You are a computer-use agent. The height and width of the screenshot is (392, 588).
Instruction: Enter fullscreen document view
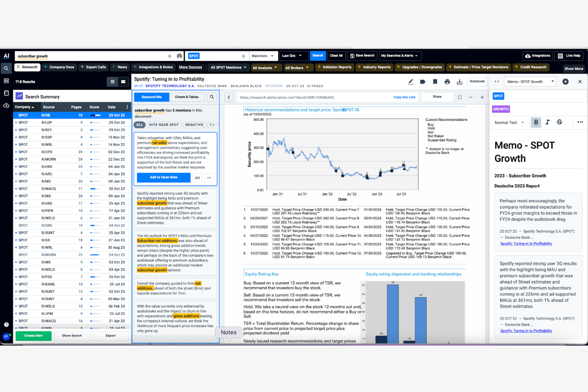coord(460,97)
